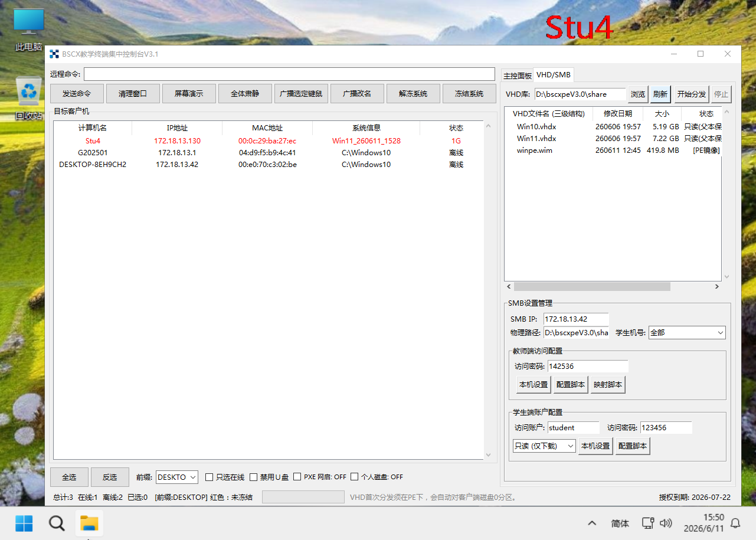This screenshot has width=756, height=540.
Task: Sort VHD list by 修改日期 header
Action: pyautogui.click(x=618, y=114)
